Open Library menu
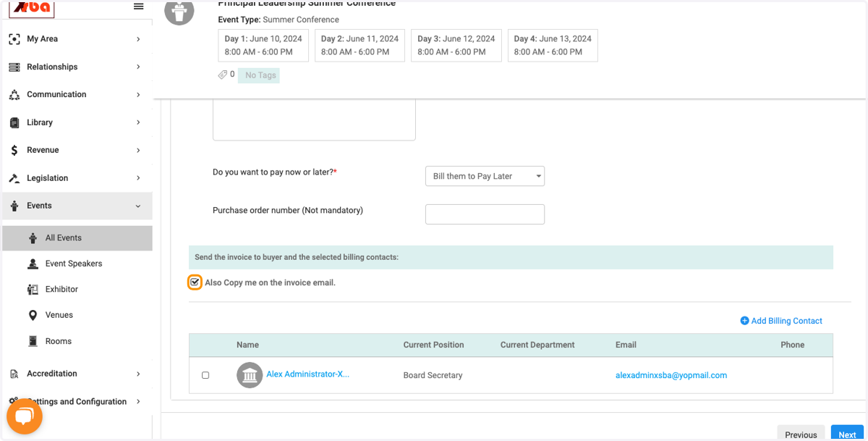 pyautogui.click(x=77, y=122)
